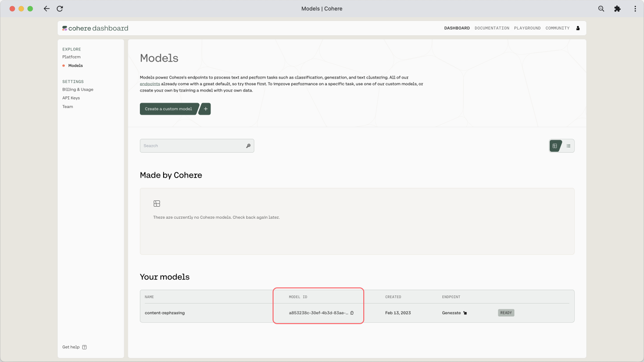The width and height of the screenshot is (644, 362).
Task: Open the browser extensions puzzle icon
Action: [618, 8]
